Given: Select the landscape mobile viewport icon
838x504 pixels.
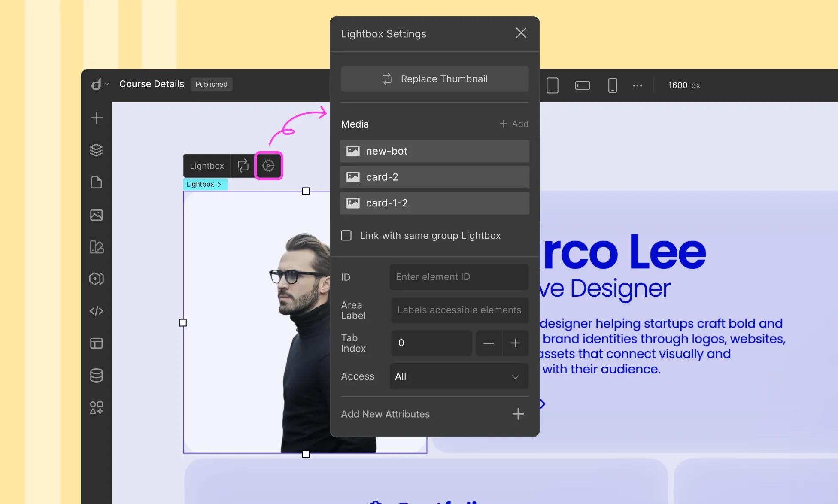Looking at the screenshot, I should click(x=583, y=85).
